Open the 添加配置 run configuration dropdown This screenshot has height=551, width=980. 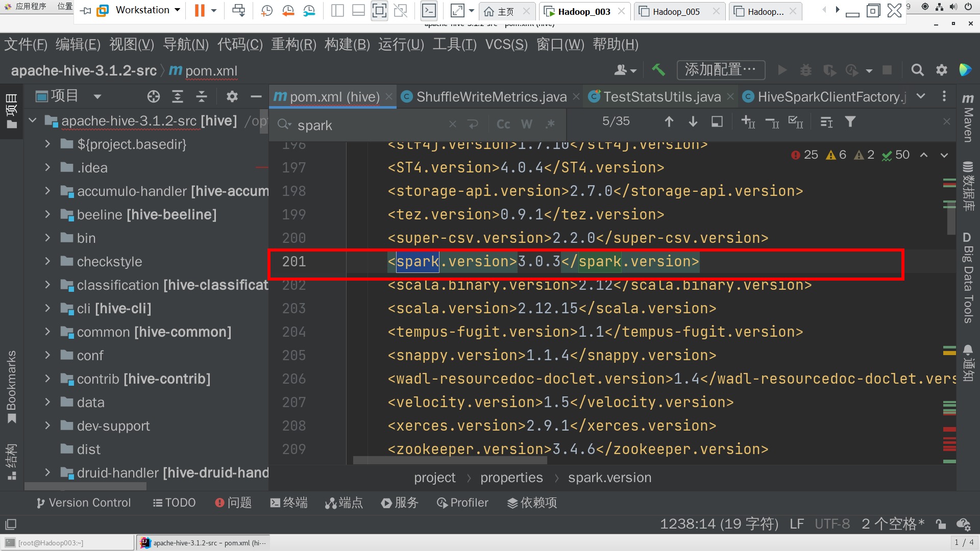coord(721,70)
